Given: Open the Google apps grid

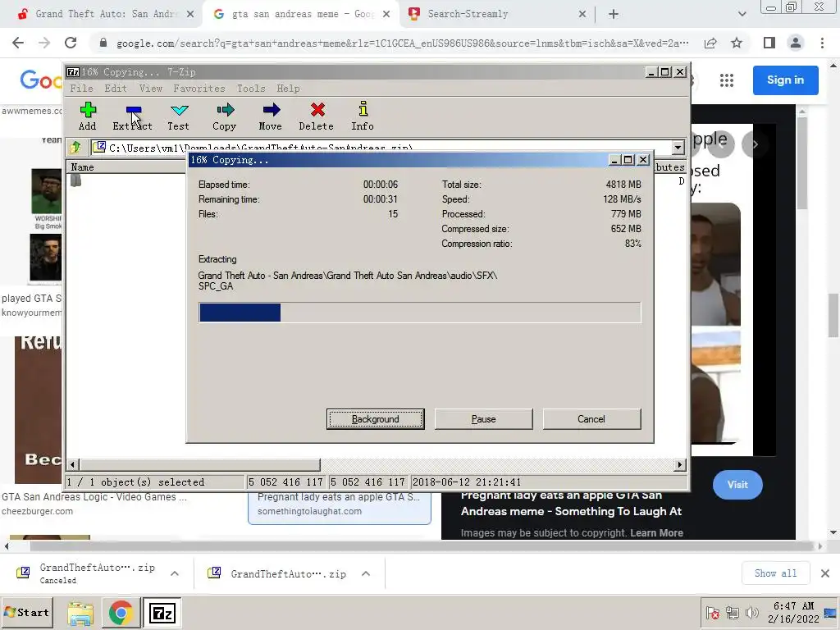Looking at the screenshot, I should pos(727,80).
